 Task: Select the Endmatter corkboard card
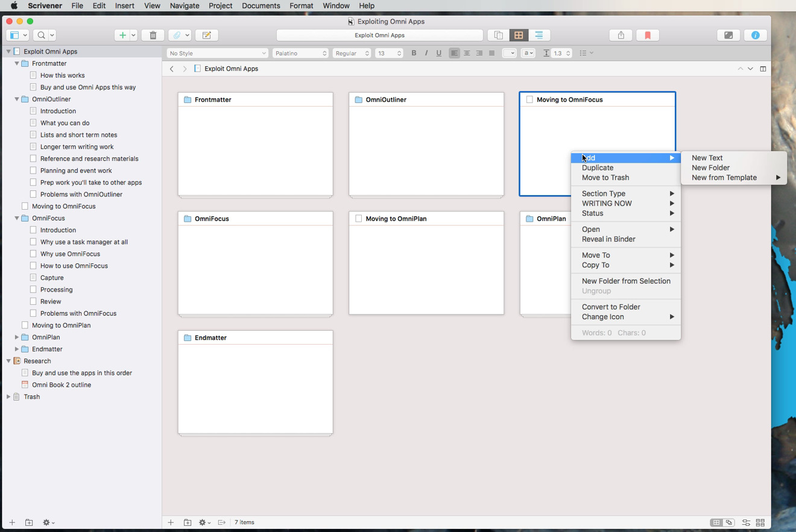point(255,383)
